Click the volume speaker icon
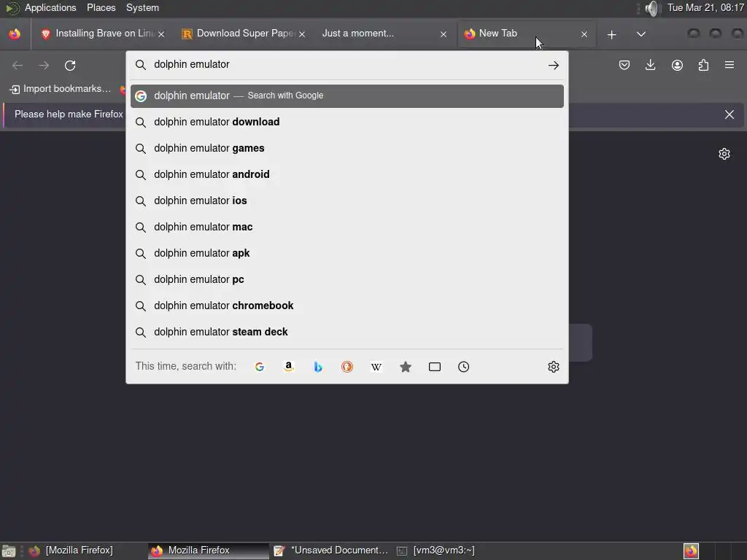 pyautogui.click(x=651, y=8)
